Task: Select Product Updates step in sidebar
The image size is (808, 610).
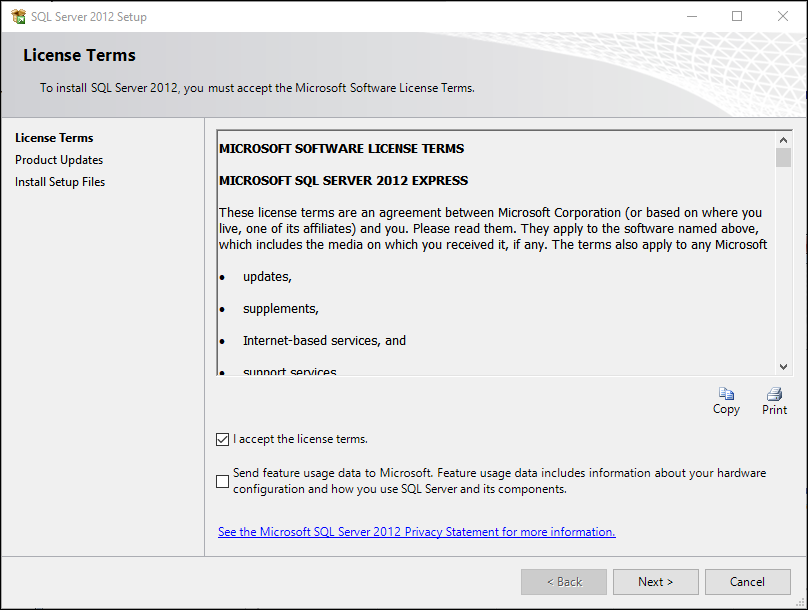Action: [x=59, y=160]
